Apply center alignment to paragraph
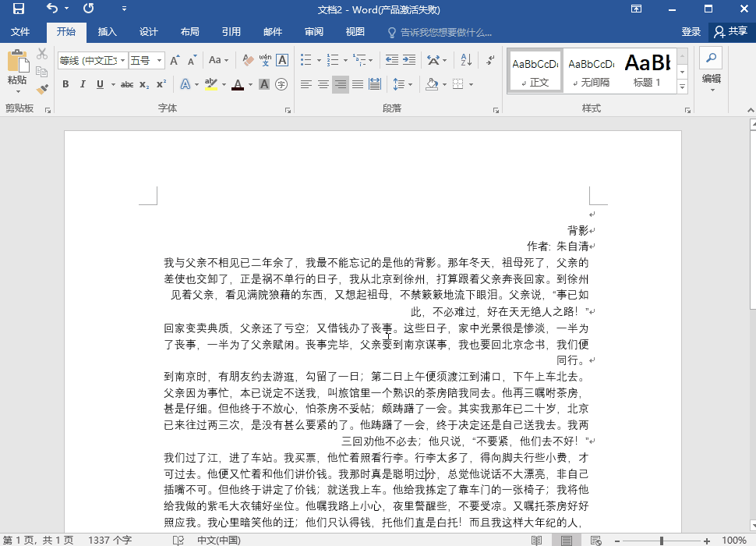 coord(323,84)
